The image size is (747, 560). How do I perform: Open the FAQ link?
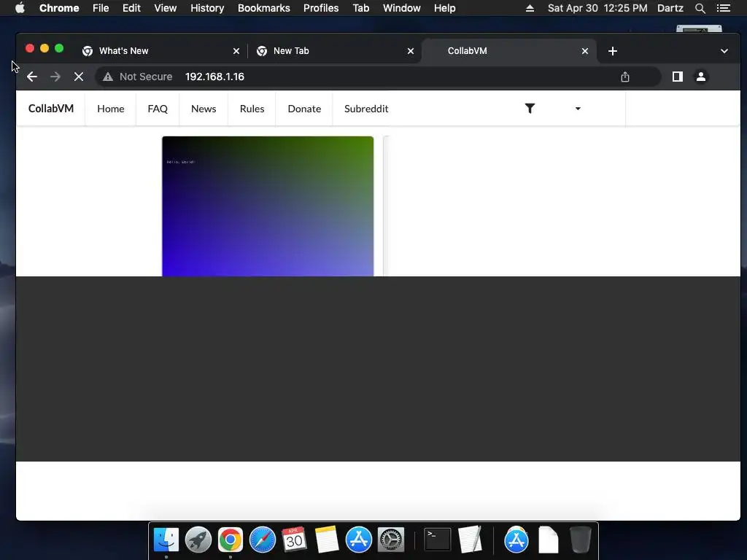[x=158, y=109]
